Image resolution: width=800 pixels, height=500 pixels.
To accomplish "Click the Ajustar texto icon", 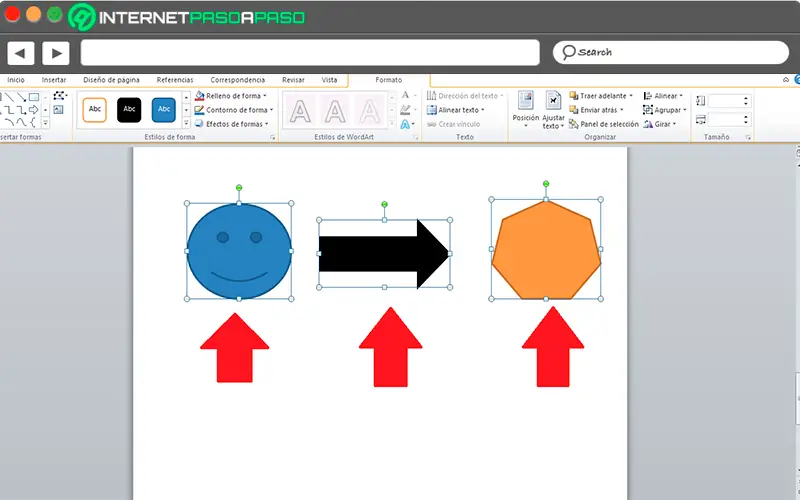I will [553, 100].
